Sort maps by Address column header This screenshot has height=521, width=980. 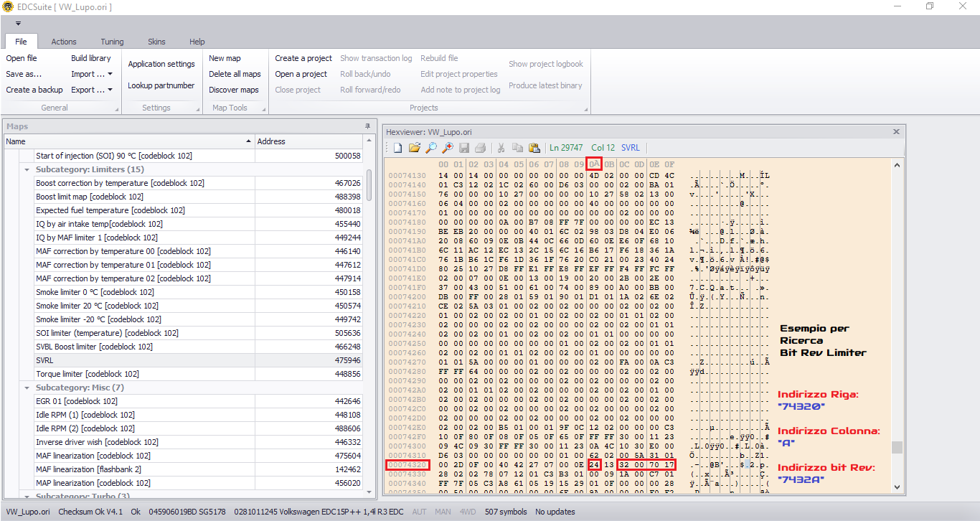[309, 141]
